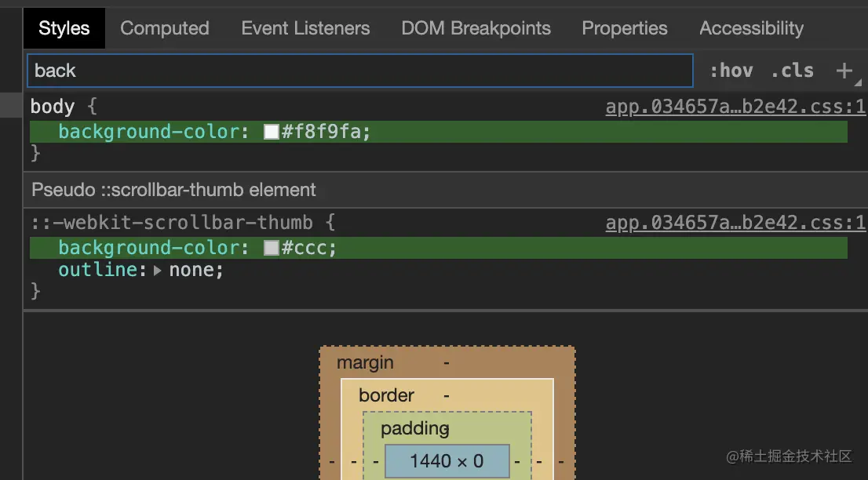Edit the #ccc color value
The width and height of the screenshot is (868, 480).
coord(305,248)
